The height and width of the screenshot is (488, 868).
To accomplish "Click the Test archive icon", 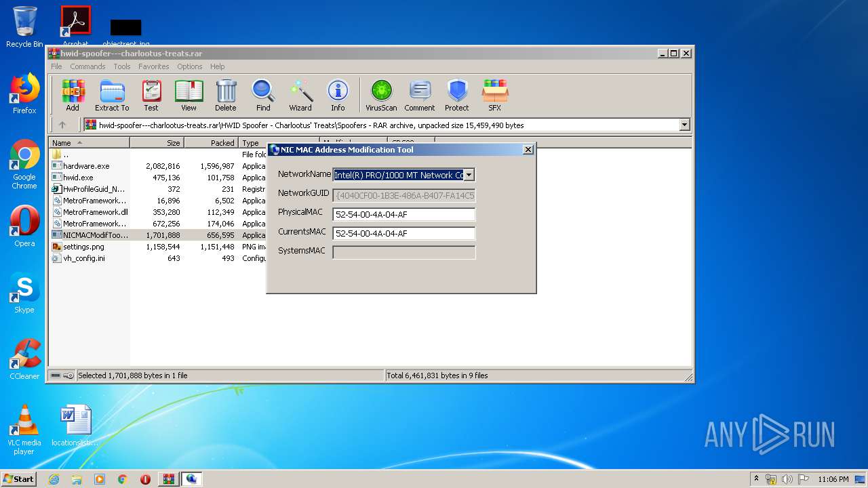I will (x=151, y=95).
